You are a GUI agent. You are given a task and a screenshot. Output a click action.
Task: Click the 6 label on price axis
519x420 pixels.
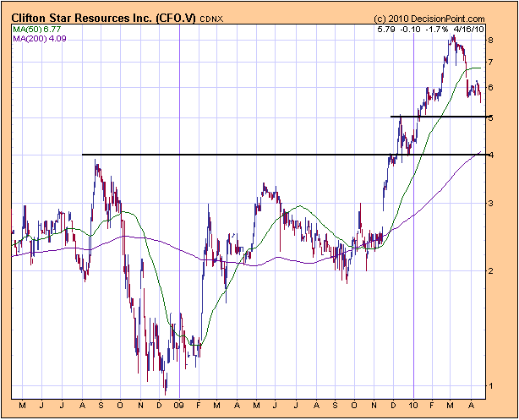490,87
